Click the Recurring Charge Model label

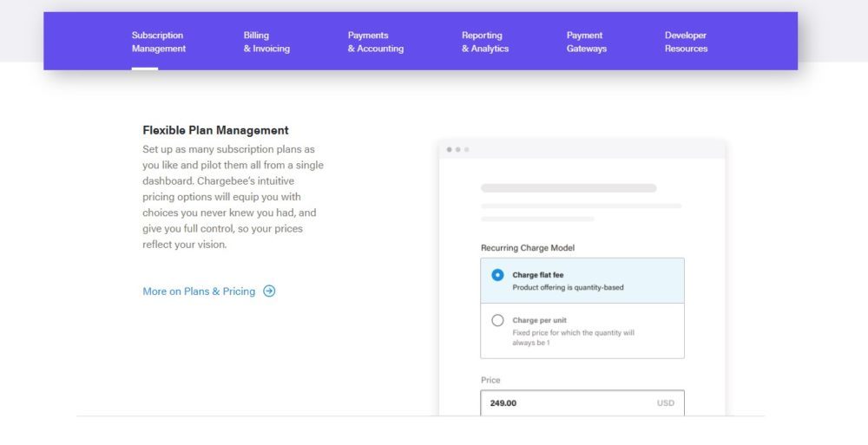tap(528, 248)
